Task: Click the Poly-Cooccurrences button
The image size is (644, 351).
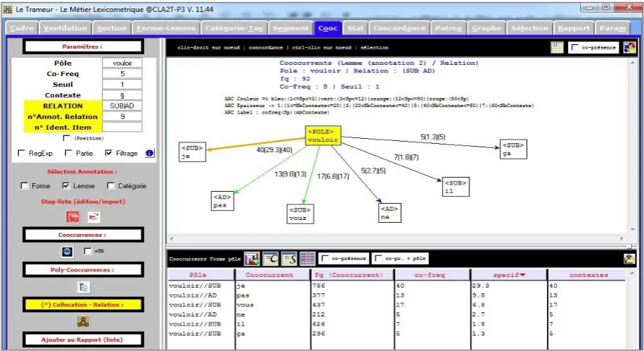Action: (83, 270)
